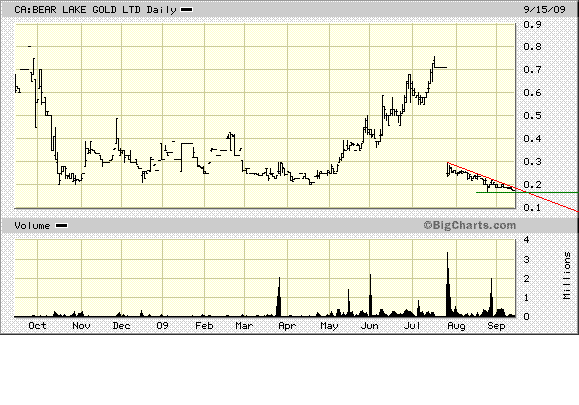Click the tallest volume spike before Aug
Image resolution: width=579 pixels, height=405 pixels.
pos(448,284)
